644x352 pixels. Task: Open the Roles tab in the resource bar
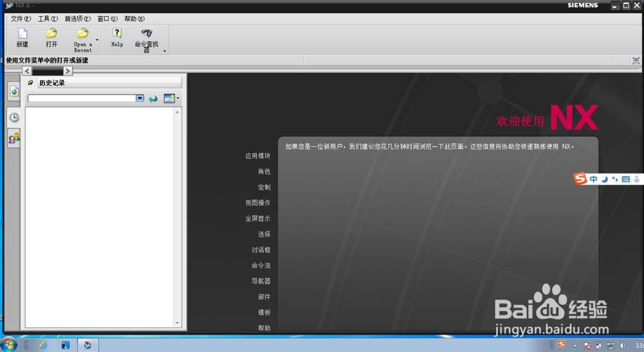coord(14,139)
